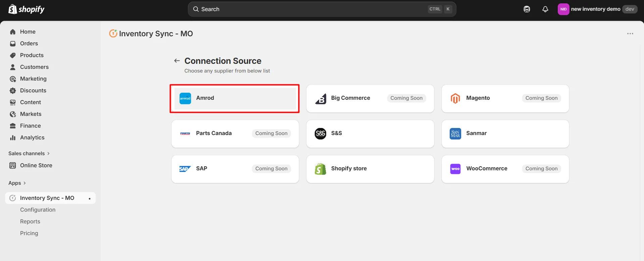Click the Markets globe icon
The image size is (644, 261).
13,114
